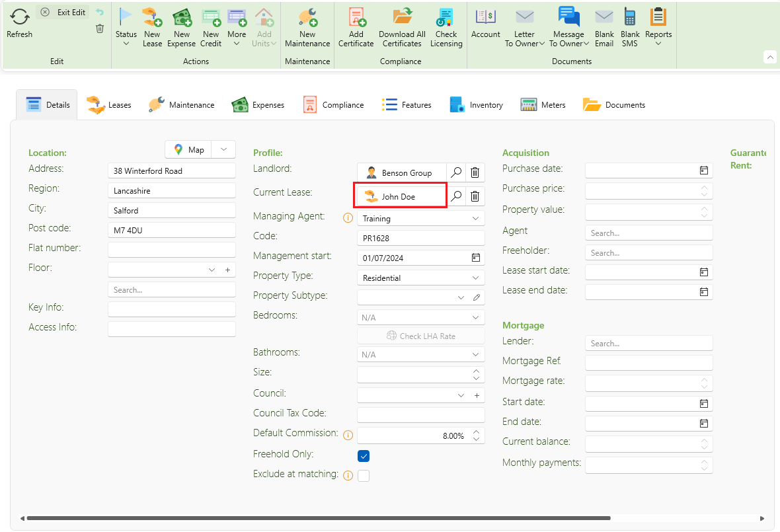Open the Management start calendar picker
This screenshot has width=780, height=532.
tap(475, 258)
